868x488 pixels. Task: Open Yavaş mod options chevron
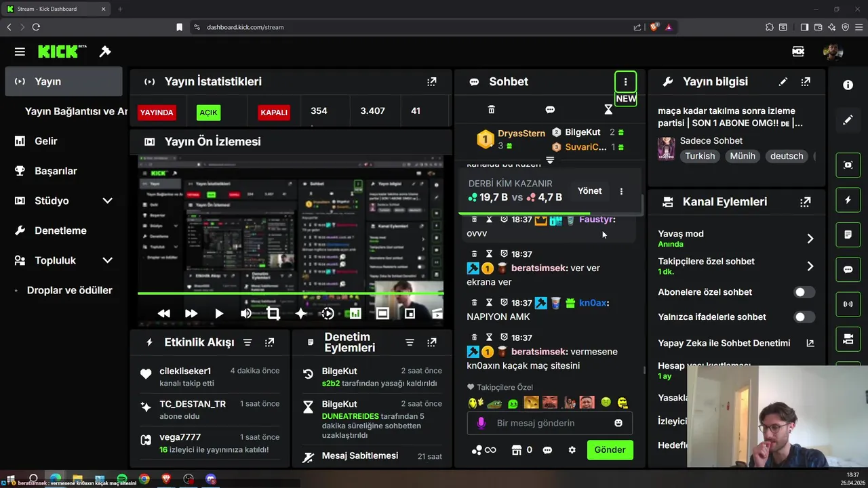point(810,239)
